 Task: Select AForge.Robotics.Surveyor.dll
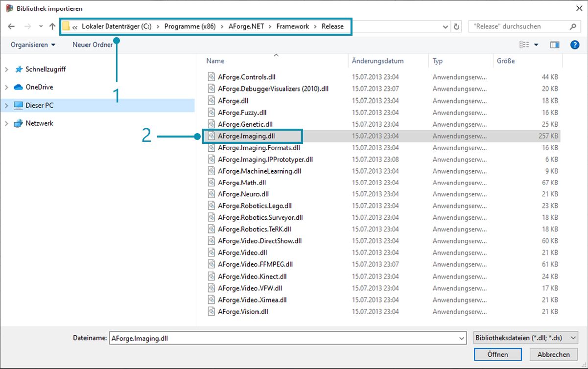260,218
